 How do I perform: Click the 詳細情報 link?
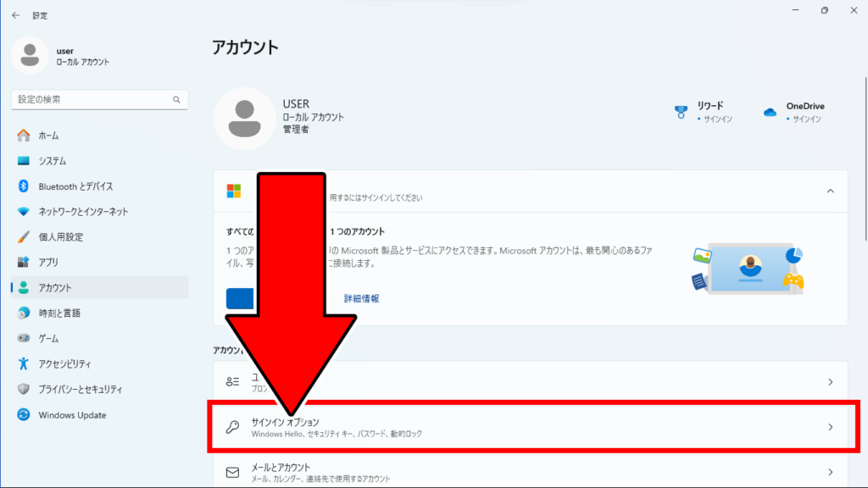point(361,298)
